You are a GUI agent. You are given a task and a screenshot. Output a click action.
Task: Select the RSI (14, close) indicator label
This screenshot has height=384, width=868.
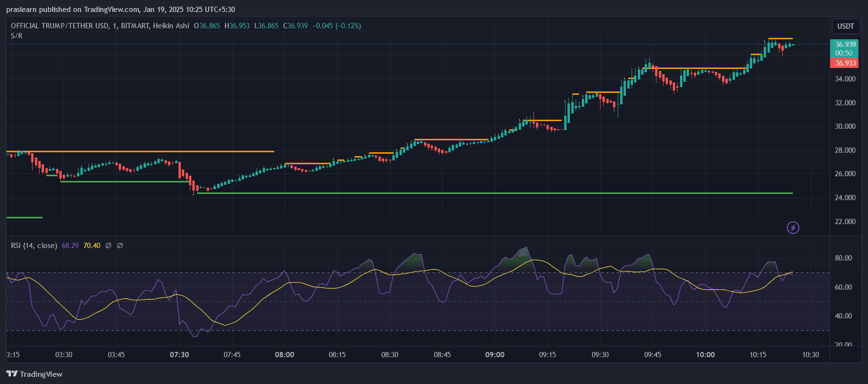(x=34, y=246)
